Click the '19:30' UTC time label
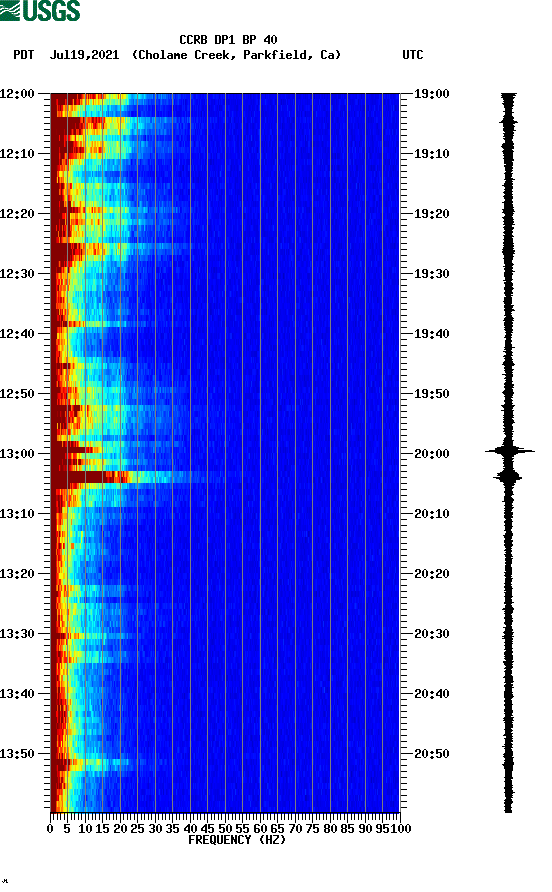 click(432, 274)
